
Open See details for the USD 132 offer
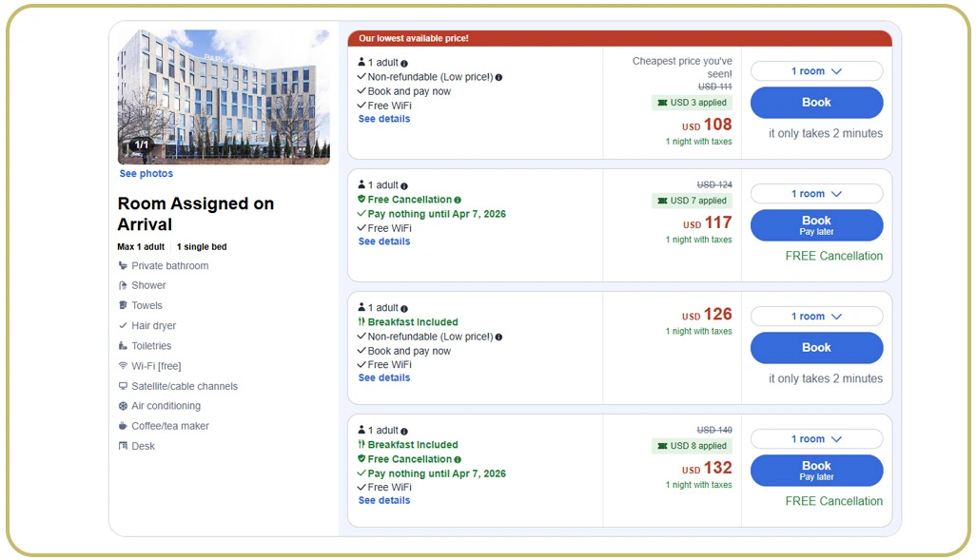(x=384, y=500)
